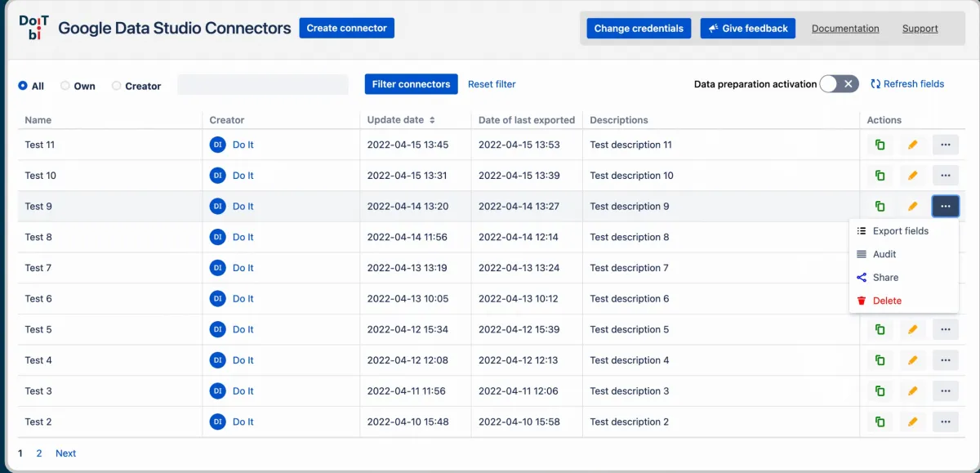
Task: Open more actions for Test 11
Action: 946,145
